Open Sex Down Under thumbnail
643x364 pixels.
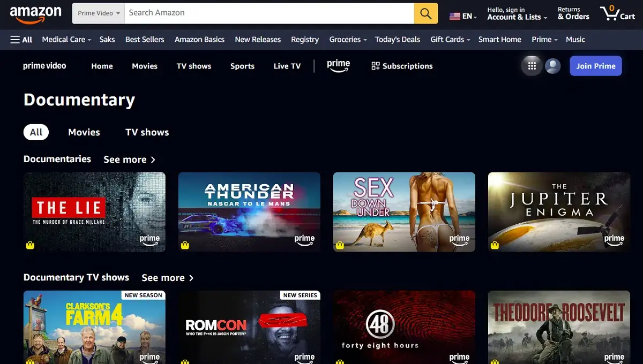tap(404, 212)
